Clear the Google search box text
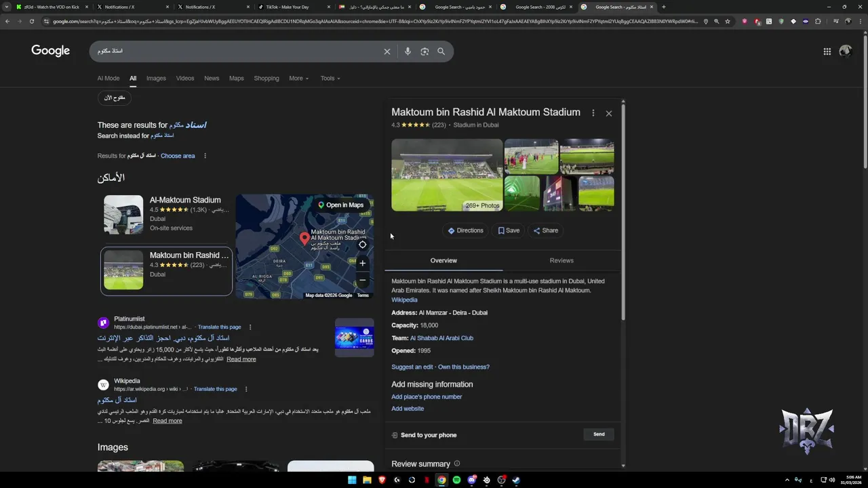Viewport: 868px width, 488px height. [x=387, y=52]
